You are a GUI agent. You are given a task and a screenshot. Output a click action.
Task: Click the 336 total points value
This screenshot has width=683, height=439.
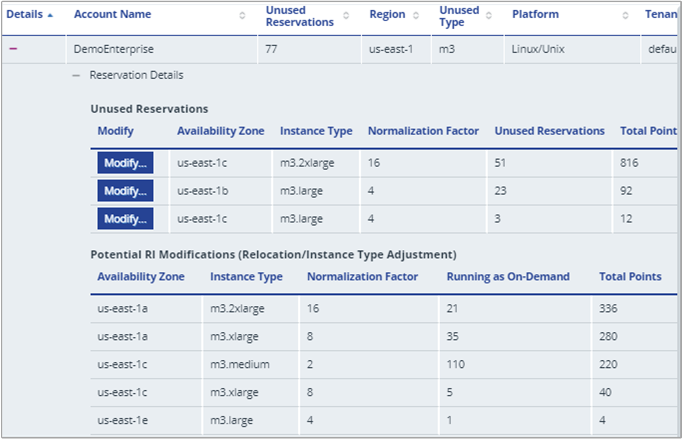608,309
